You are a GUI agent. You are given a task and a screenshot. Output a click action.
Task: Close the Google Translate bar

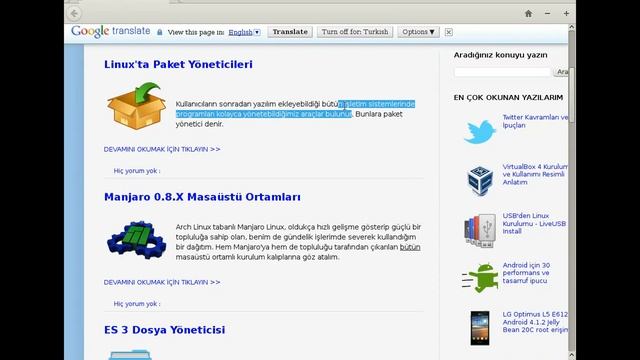coord(449,32)
